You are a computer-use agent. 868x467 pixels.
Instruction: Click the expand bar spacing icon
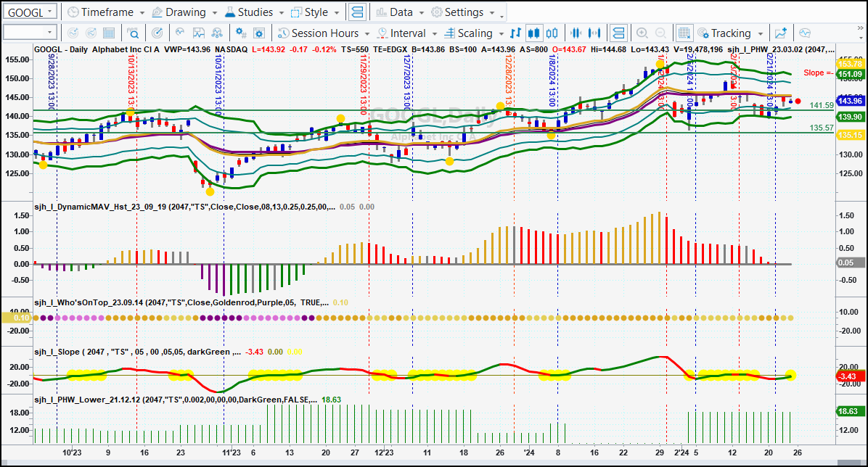pyautogui.click(x=594, y=33)
